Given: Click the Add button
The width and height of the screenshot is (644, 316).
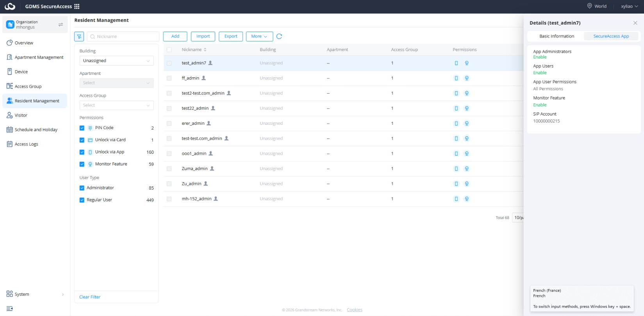Looking at the screenshot, I should point(175,36).
